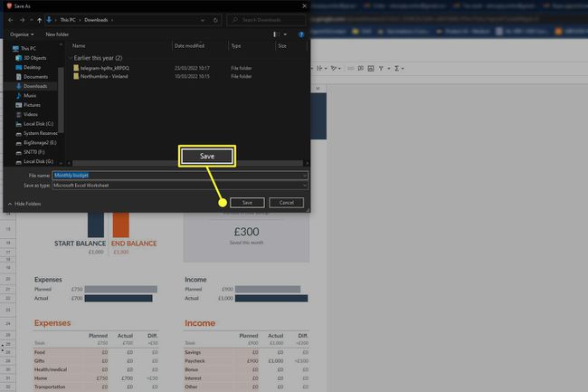This screenshot has height=392, width=588.
Task: Click the New folder button
Action: [x=57, y=34]
